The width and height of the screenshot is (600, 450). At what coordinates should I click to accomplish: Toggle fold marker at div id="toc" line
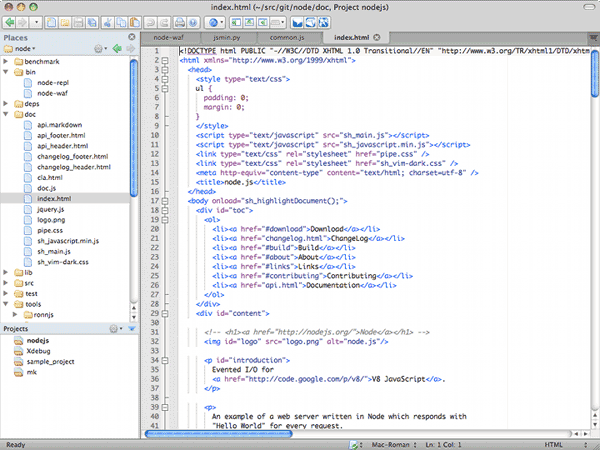[x=164, y=210]
